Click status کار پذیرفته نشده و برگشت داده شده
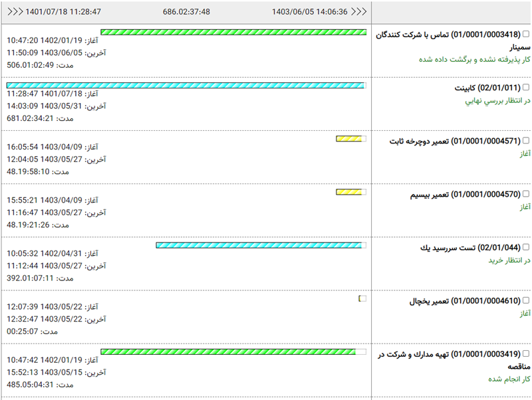532x400 pixels. tap(474, 59)
